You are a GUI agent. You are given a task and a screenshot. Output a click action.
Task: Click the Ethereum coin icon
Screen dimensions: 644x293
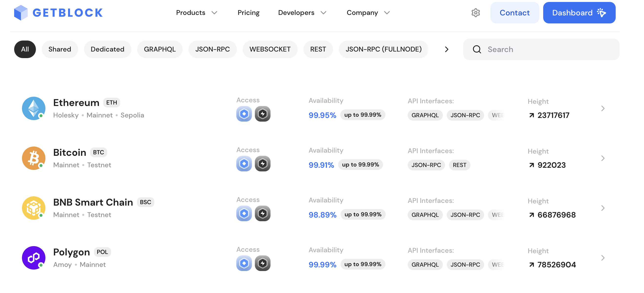(x=33, y=108)
